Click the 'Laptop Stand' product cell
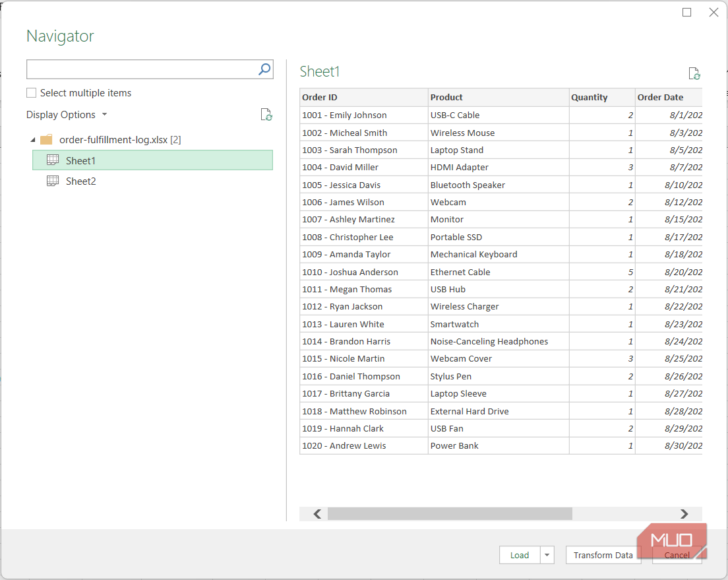Image resolution: width=728 pixels, height=580 pixels. coord(499,150)
